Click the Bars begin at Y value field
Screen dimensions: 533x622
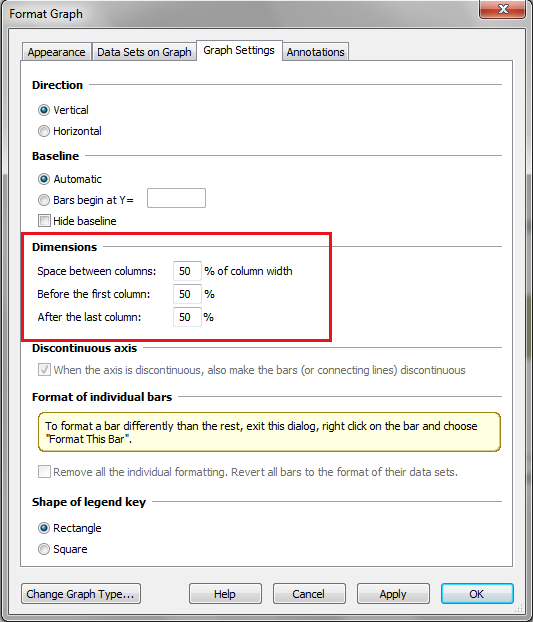(x=176, y=198)
